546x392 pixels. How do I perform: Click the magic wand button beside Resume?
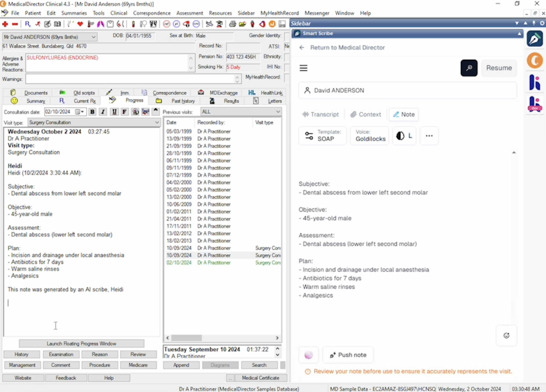469,68
